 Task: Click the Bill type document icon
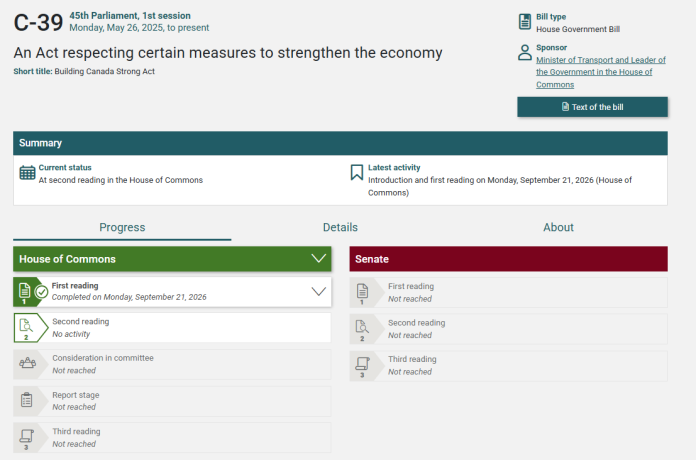[525, 21]
